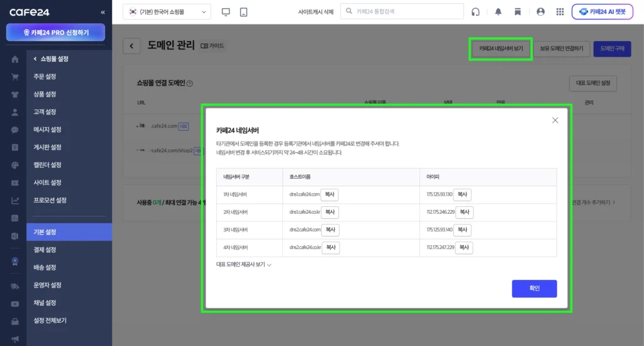Confirm dialog with 확인 button

[534, 289]
